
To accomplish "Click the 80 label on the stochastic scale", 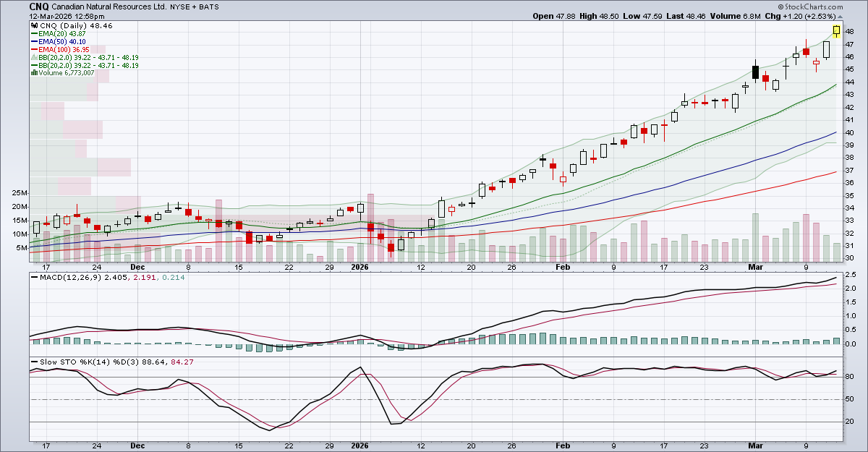I will (848, 377).
